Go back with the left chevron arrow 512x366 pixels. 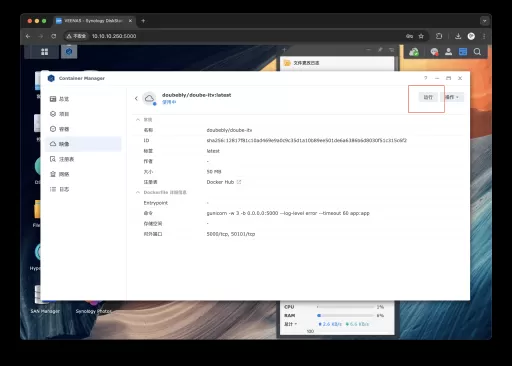point(136,98)
